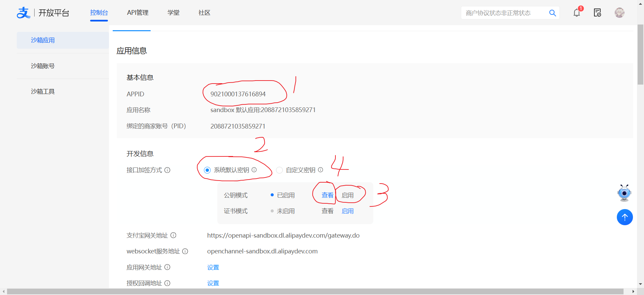Open the notification bell

(x=577, y=13)
